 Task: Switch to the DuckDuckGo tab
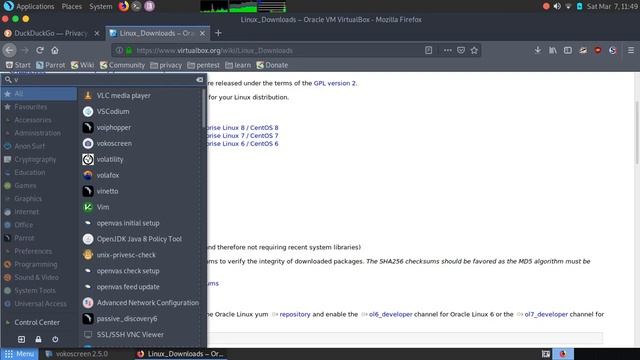coord(51,33)
